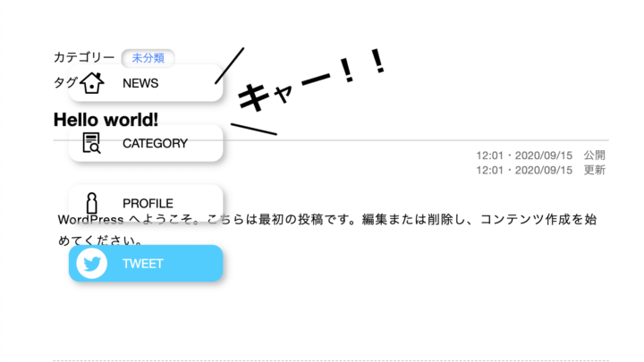The height and width of the screenshot is (362, 644).
Task: Click the house icon beside NEWS
Action: [x=91, y=83]
